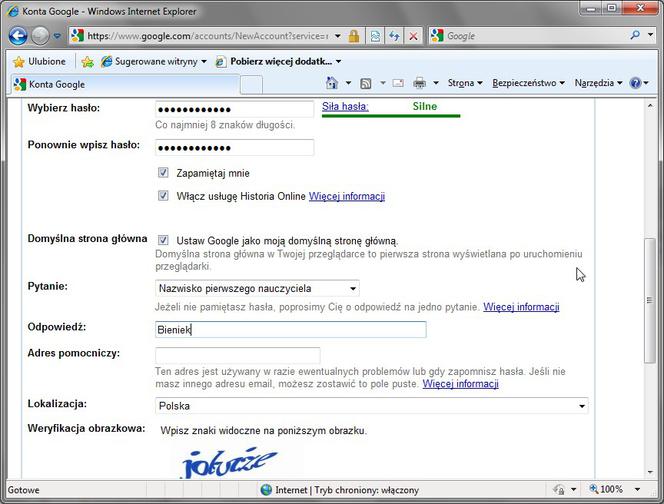Open the Narzędzia menu
664x504 pixels.
click(598, 83)
